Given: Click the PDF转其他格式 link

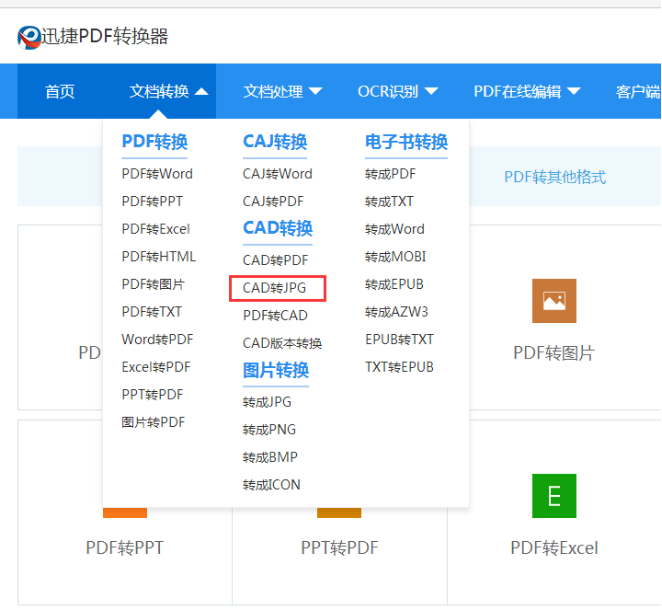Looking at the screenshot, I should point(554,177).
